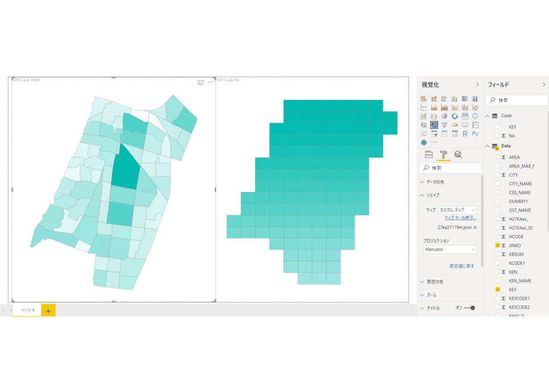
Task: Switch to the Fields well tab
Action: point(428,154)
